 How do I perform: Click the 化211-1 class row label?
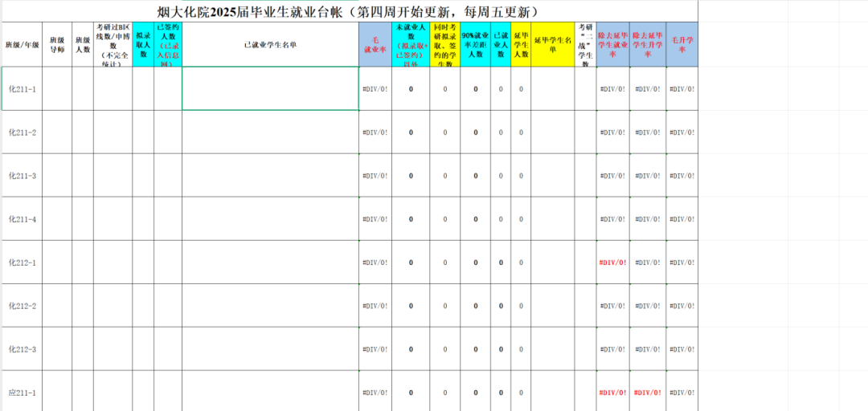[x=22, y=88]
